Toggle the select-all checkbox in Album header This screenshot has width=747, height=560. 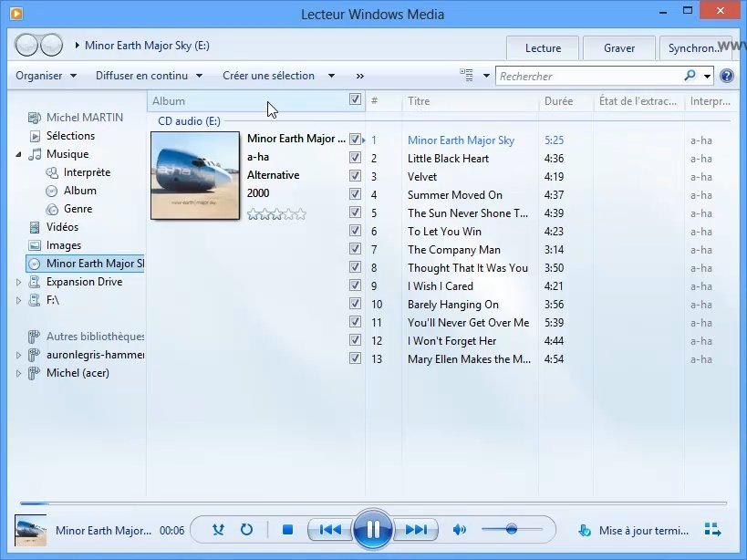coord(356,100)
